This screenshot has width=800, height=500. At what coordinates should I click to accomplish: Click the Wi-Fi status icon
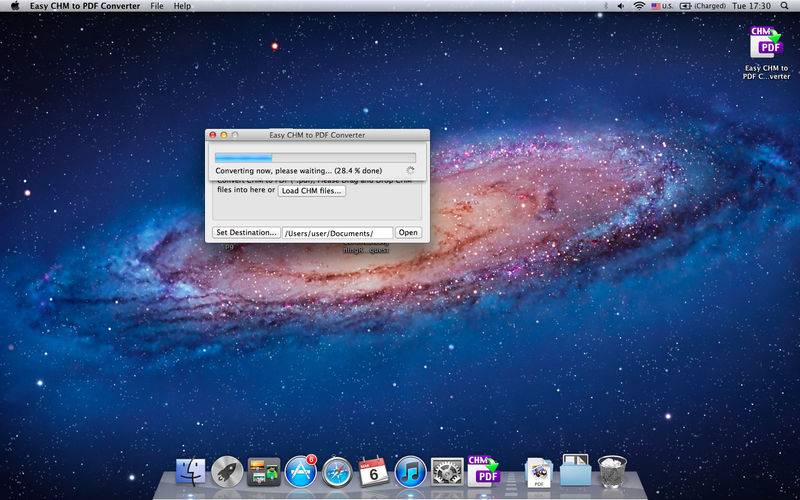pyautogui.click(x=639, y=6)
